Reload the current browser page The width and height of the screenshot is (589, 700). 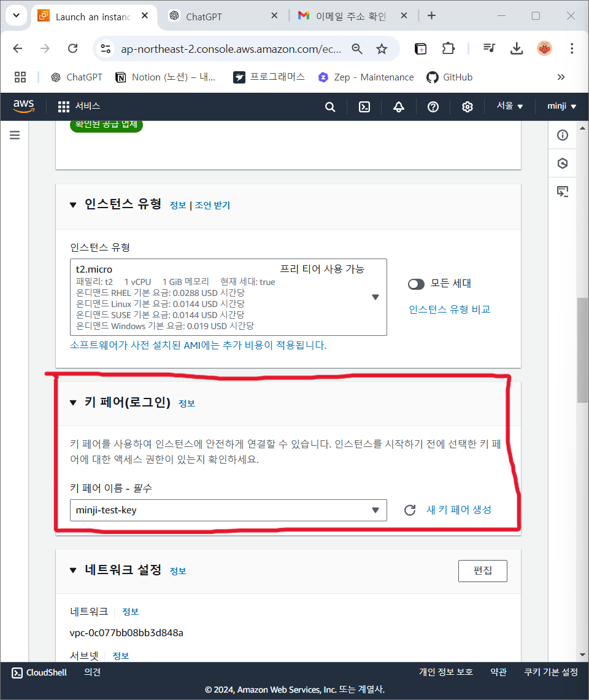pyautogui.click(x=73, y=49)
